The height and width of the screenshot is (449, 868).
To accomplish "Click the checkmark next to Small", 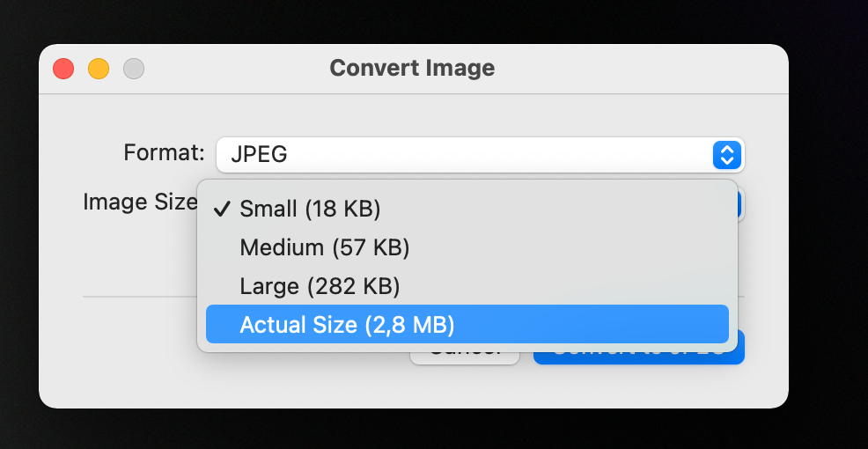I will (222, 210).
